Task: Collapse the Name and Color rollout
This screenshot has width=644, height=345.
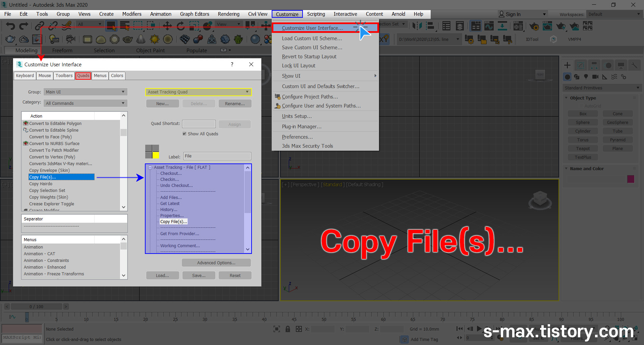Action: (567, 168)
